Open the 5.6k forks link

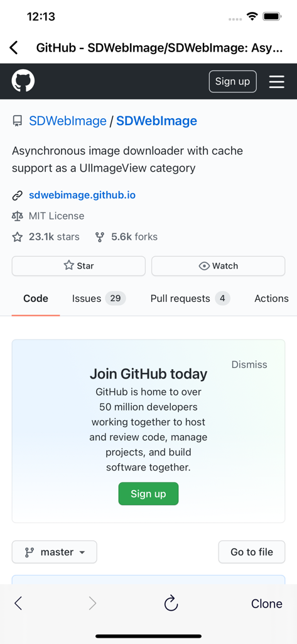tap(134, 237)
